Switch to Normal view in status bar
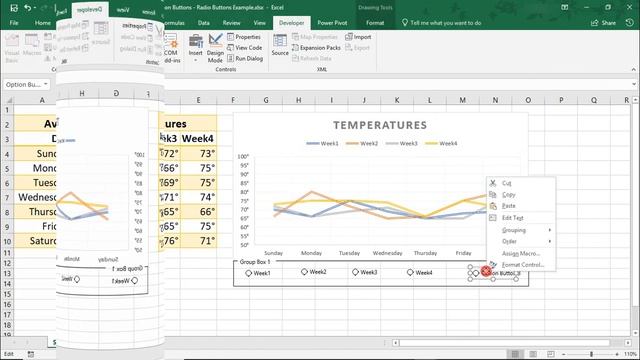Viewport: 640px width, 360px height. (x=515, y=354)
